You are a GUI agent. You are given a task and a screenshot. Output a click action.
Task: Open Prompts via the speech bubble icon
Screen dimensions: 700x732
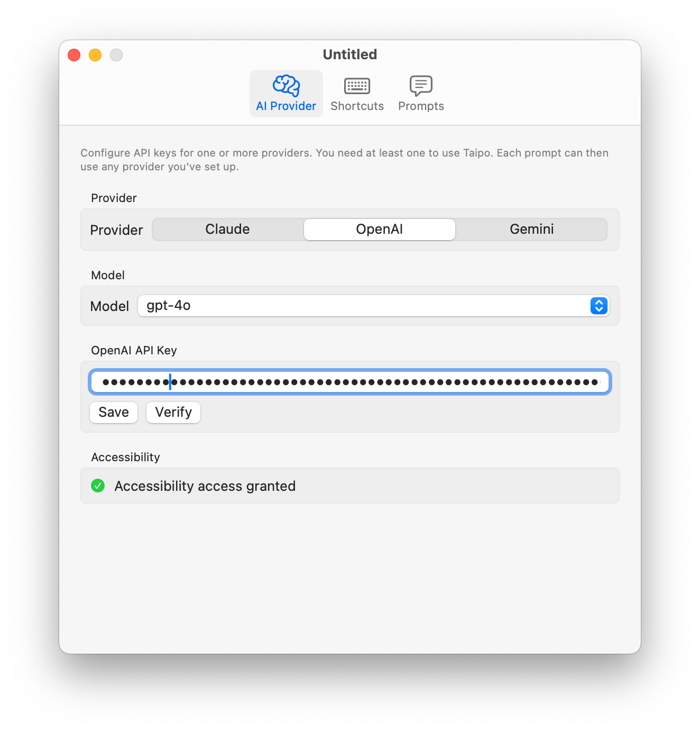420,86
